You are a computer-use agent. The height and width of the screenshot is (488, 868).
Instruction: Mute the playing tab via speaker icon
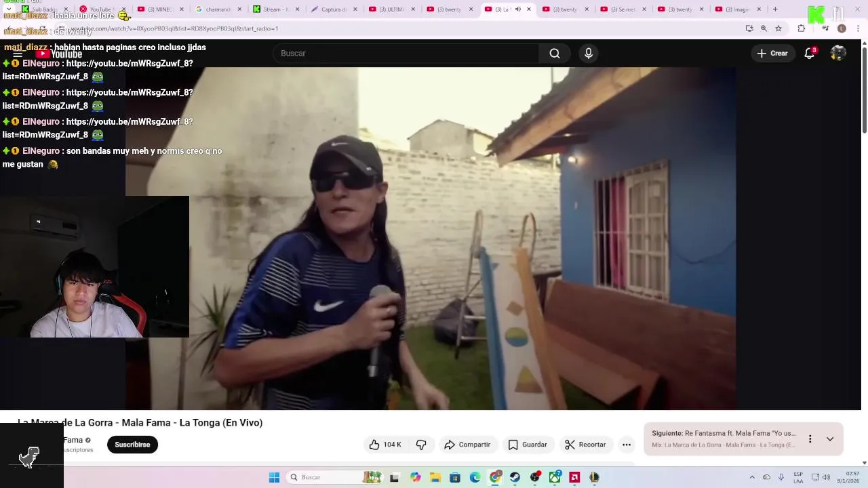[518, 9]
